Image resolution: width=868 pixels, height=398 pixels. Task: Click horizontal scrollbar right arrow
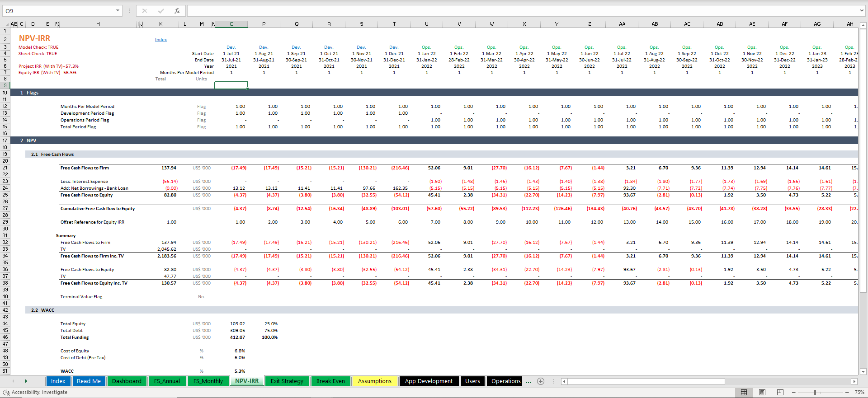[x=854, y=381]
